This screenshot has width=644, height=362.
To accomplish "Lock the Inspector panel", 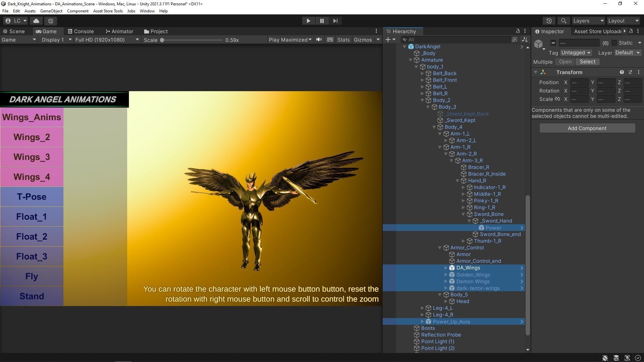I will click(x=631, y=31).
